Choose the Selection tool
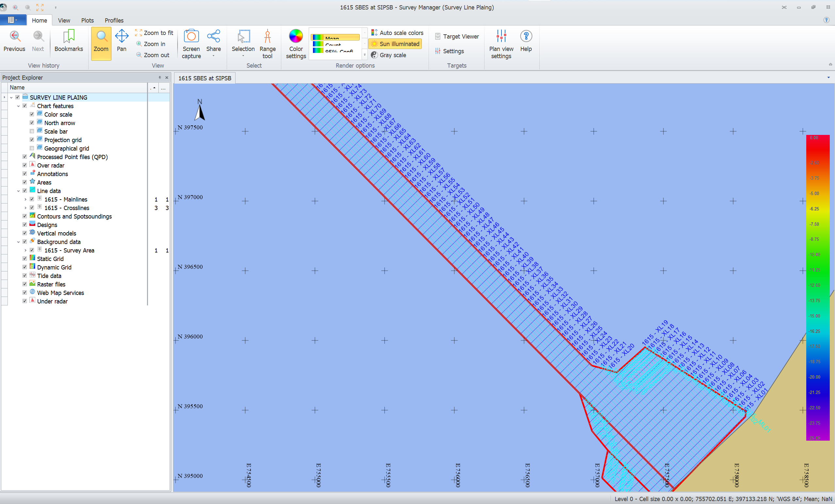835x504 pixels. tap(243, 43)
